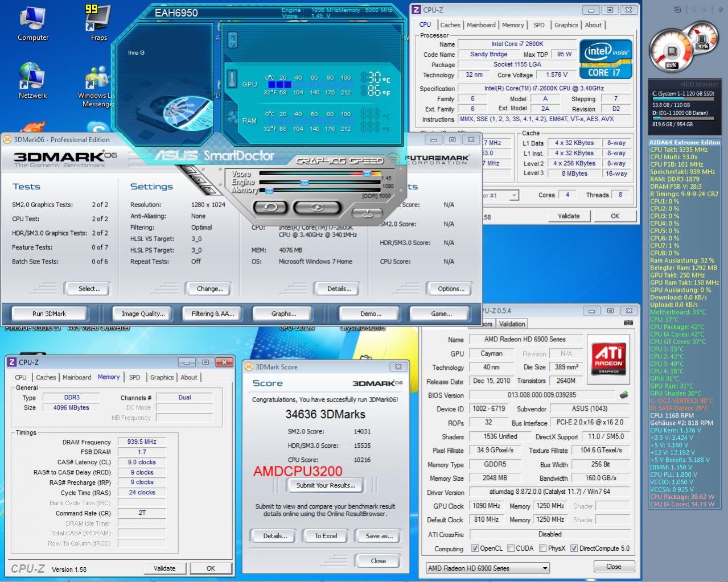728x582 pixels.
Task: Click Image Quality button in 3DMark06
Action: click(x=143, y=313)
